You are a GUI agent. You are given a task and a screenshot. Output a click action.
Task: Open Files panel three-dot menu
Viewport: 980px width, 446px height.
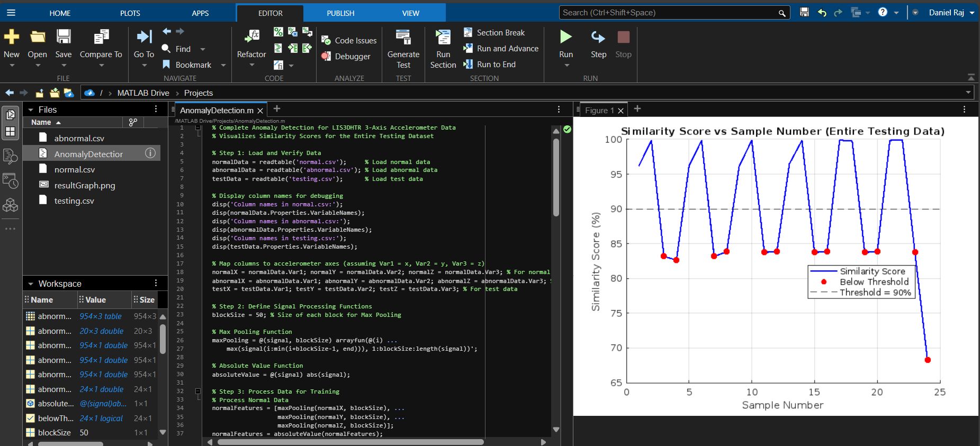point(156,109)
